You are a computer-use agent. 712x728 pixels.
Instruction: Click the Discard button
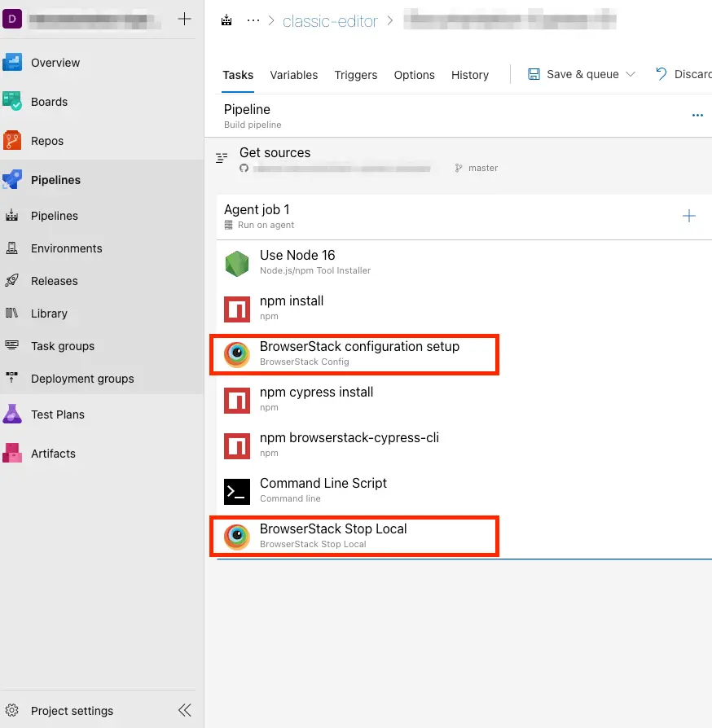pos(684,74)
